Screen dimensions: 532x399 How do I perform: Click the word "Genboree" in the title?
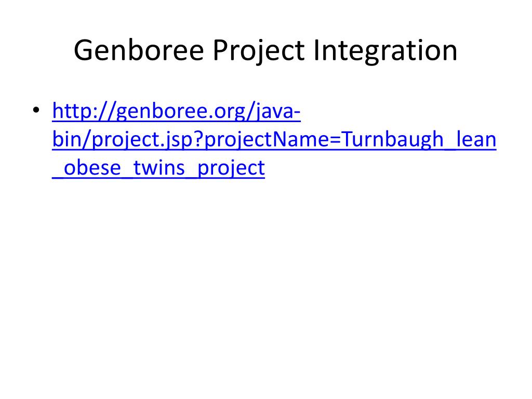click(x=139, y=50)
